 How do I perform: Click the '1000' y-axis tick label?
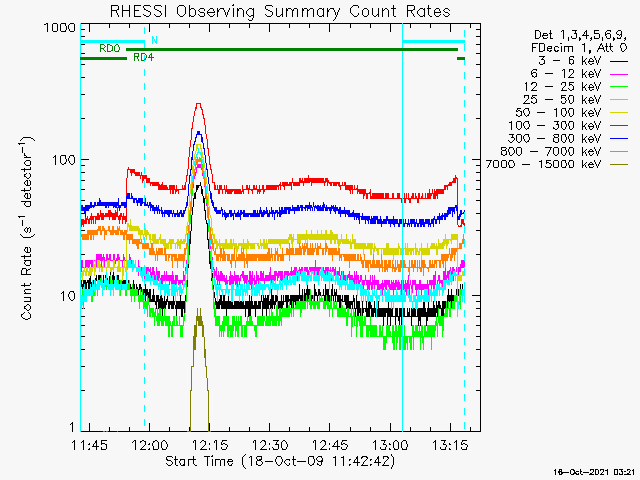(60, 28)
